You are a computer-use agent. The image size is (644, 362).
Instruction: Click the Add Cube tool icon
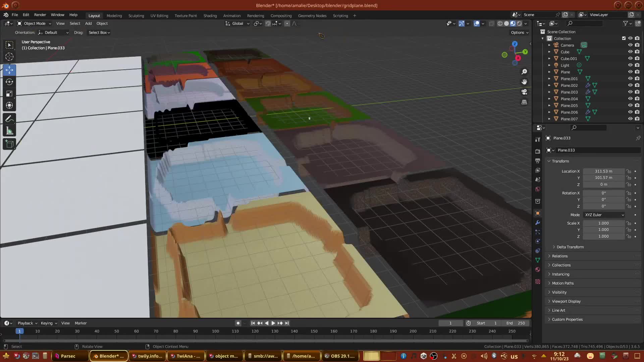point(9,144)
